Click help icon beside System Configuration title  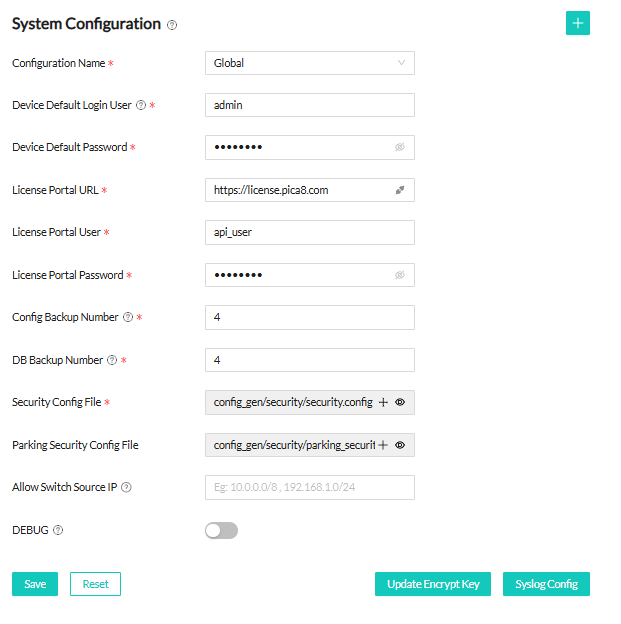[x=172, y=25]
